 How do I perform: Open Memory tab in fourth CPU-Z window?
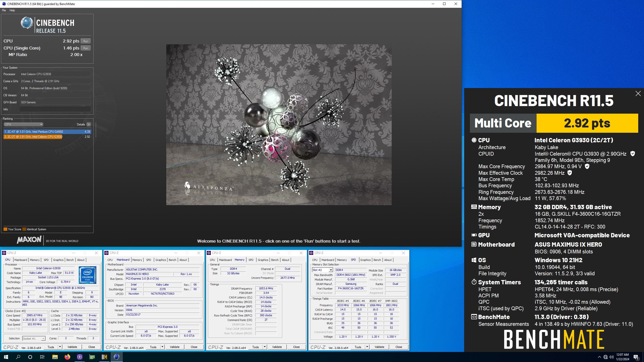point(342,260)
